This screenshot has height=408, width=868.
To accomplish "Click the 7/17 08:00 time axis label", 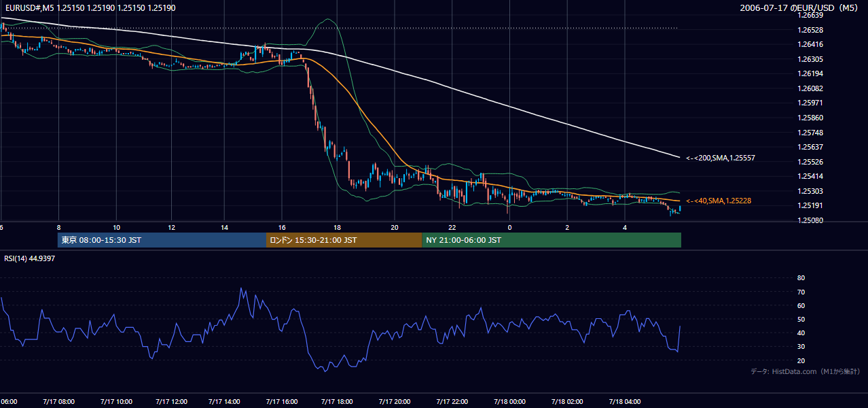I will 59,402.
